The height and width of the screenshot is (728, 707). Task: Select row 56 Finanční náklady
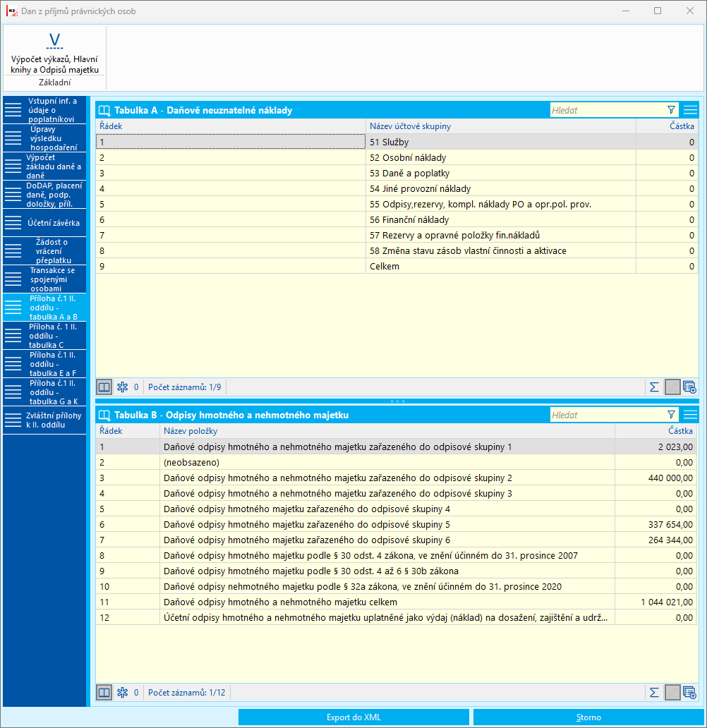tap(397, 220)
